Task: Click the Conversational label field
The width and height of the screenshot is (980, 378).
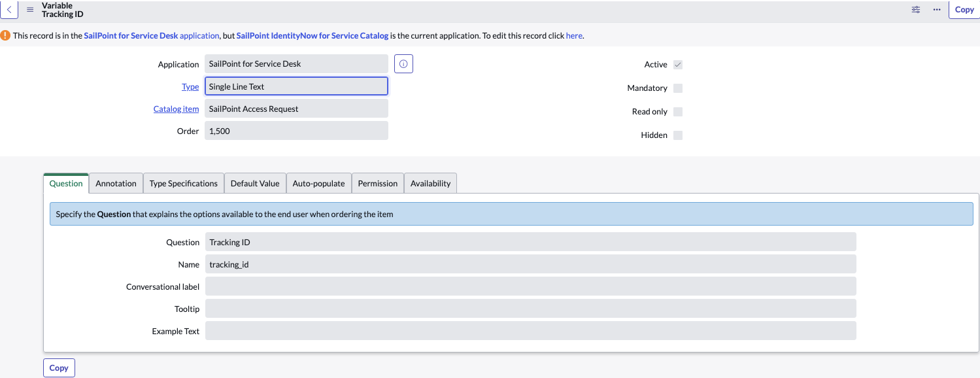Action: click(530, 286)
